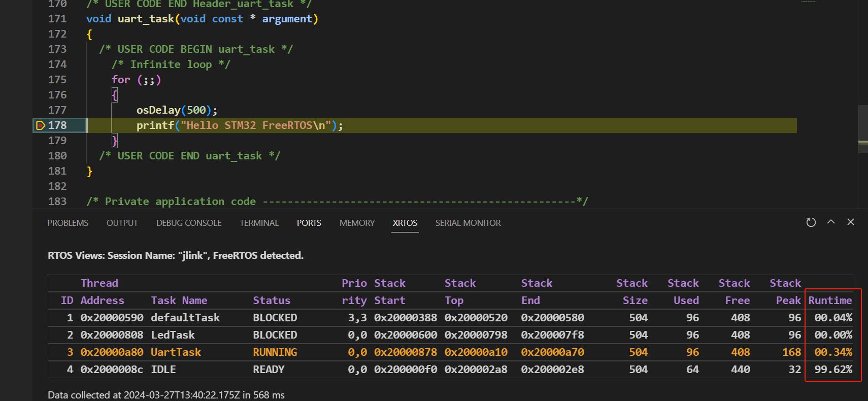This screenshot has width=868, height=401.
Task: Select the defaultTask row name
Action: click(185, 318)
